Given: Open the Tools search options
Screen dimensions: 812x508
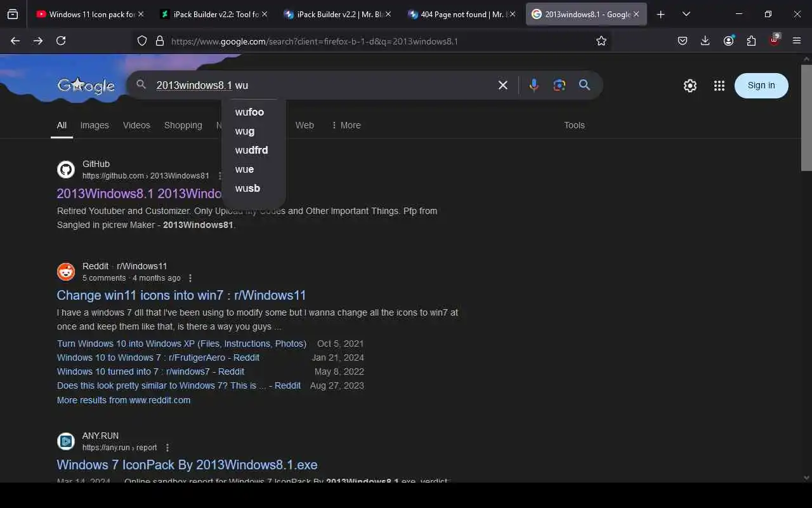Looking at the screenshot, I should (574, 125).
